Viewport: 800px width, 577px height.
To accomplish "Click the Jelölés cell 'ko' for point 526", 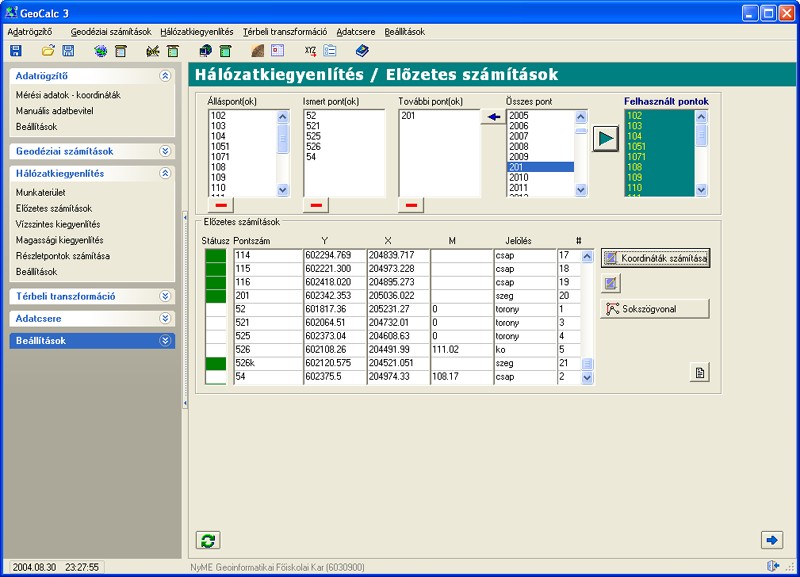I will 525,349.
